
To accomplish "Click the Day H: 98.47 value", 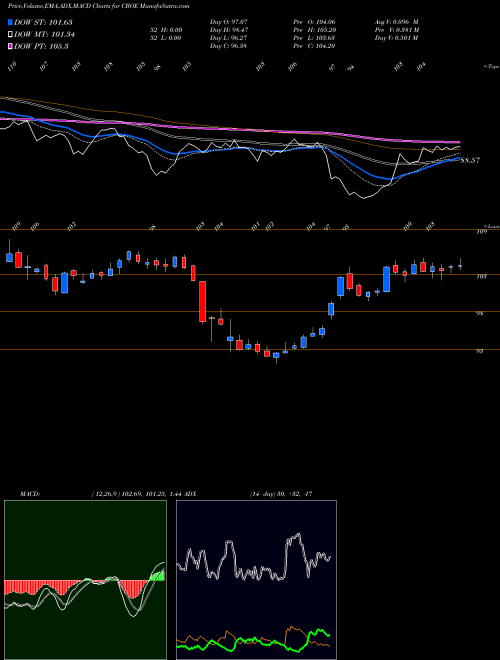I will [x=228, y=30].
